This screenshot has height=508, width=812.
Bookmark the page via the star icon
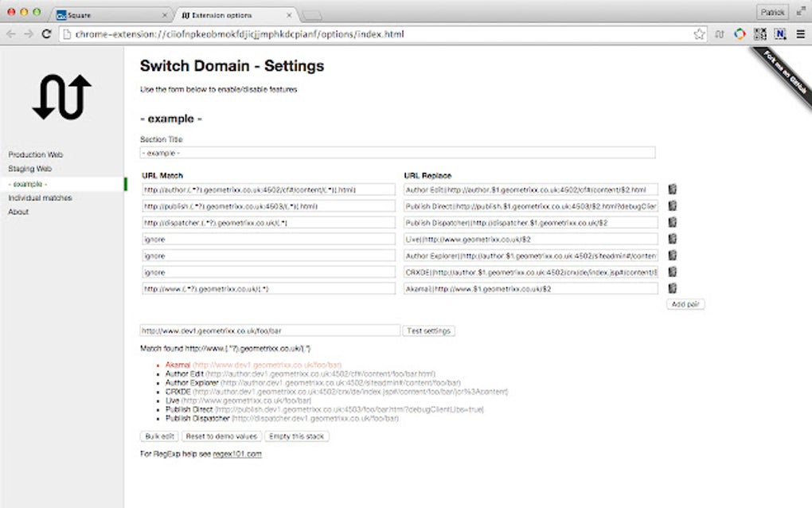(x=701, y=34)
